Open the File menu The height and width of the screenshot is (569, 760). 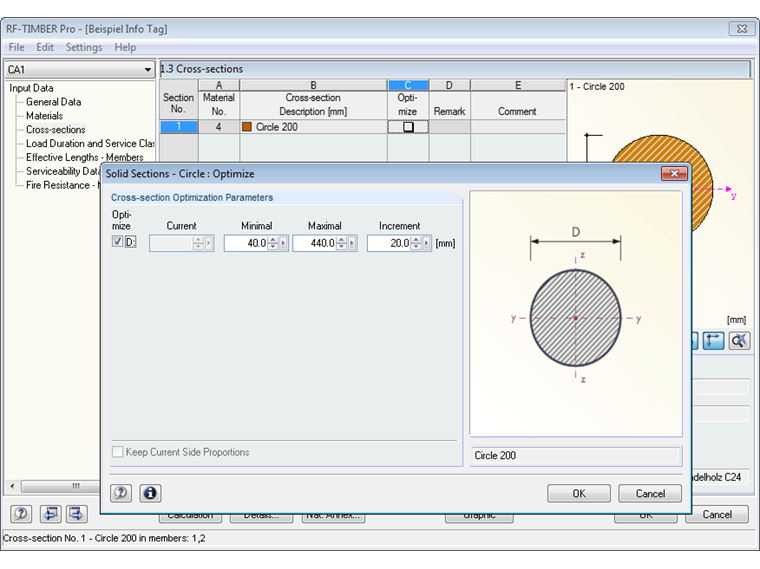(16, 47)
